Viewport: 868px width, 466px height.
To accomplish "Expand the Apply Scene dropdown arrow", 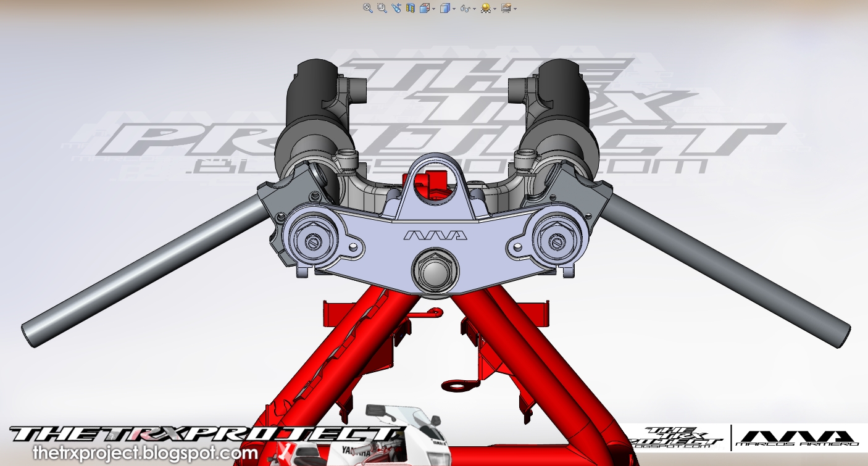I will [495, 9].
